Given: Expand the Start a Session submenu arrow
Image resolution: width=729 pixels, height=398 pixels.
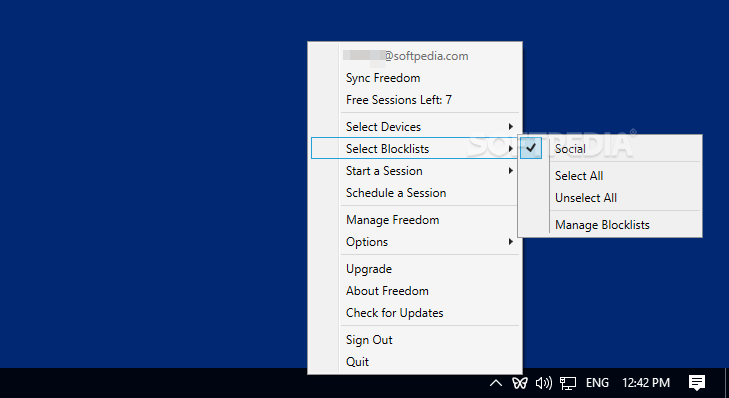Looking at the screenshot, I should pos(510,171).
